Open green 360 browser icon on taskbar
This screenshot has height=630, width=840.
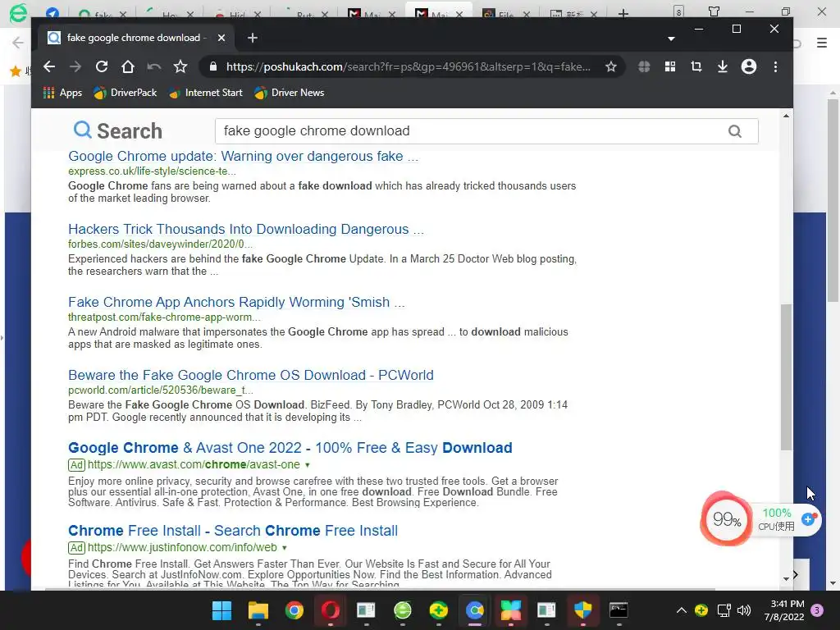402,610
